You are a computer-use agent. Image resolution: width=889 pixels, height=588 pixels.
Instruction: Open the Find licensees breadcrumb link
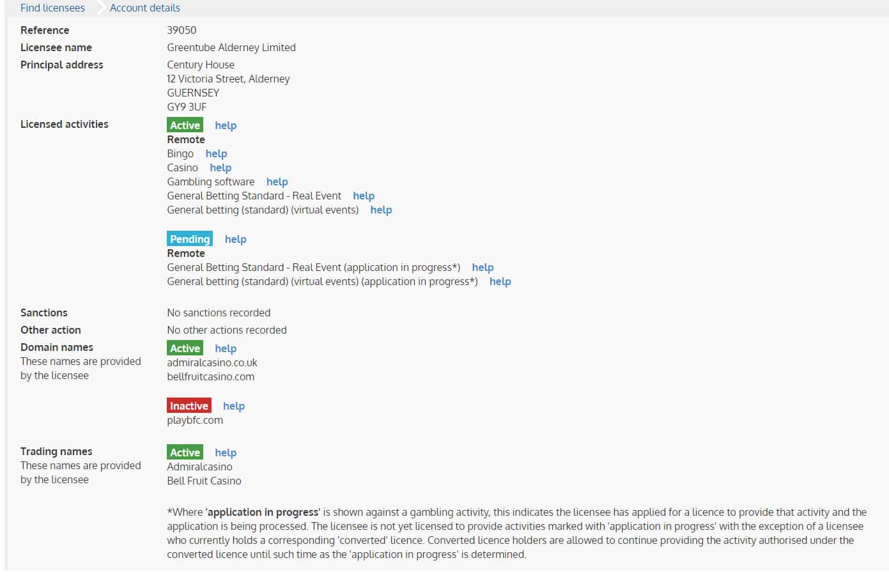pos(52,8)
